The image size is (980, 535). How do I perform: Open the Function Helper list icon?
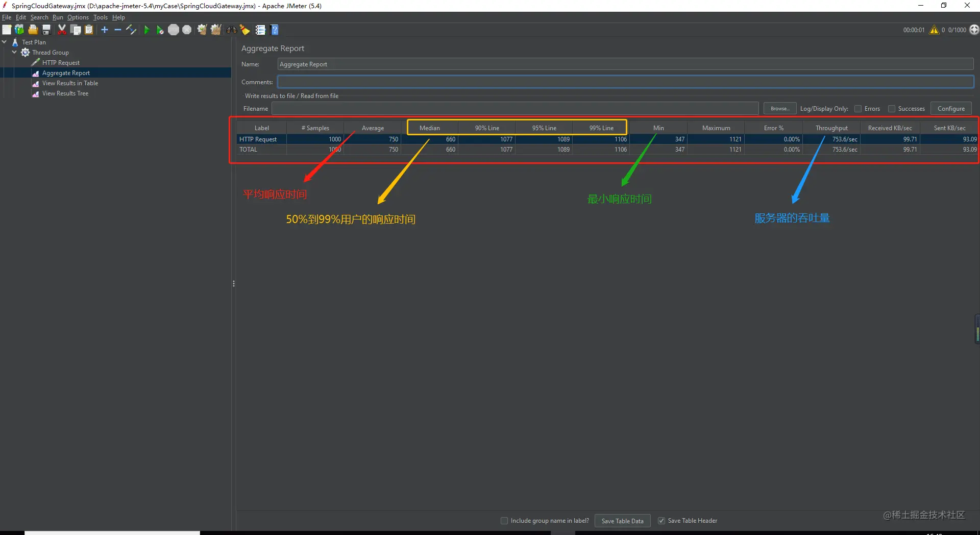pyautogui.click(x=260, y=30)
